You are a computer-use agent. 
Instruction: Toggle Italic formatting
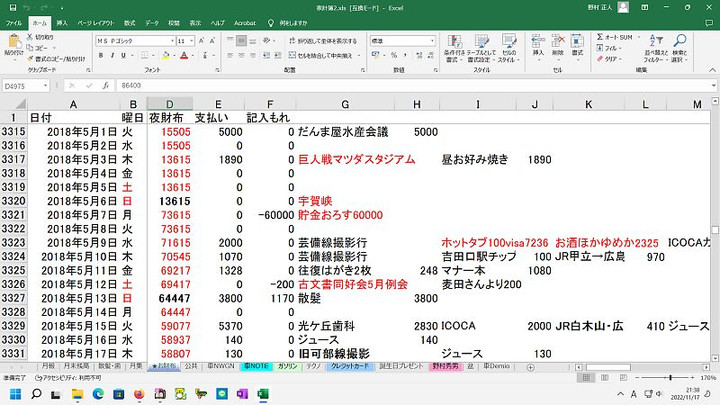(109, 56)
